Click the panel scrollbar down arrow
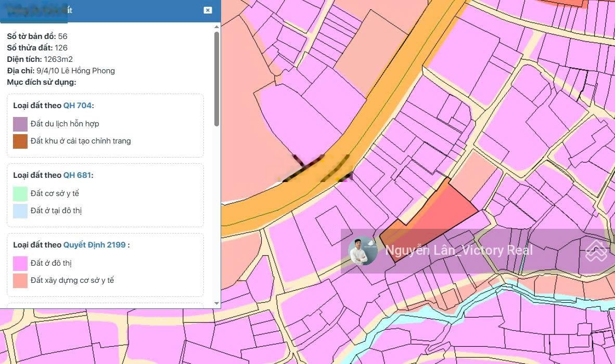 (216, 303)
